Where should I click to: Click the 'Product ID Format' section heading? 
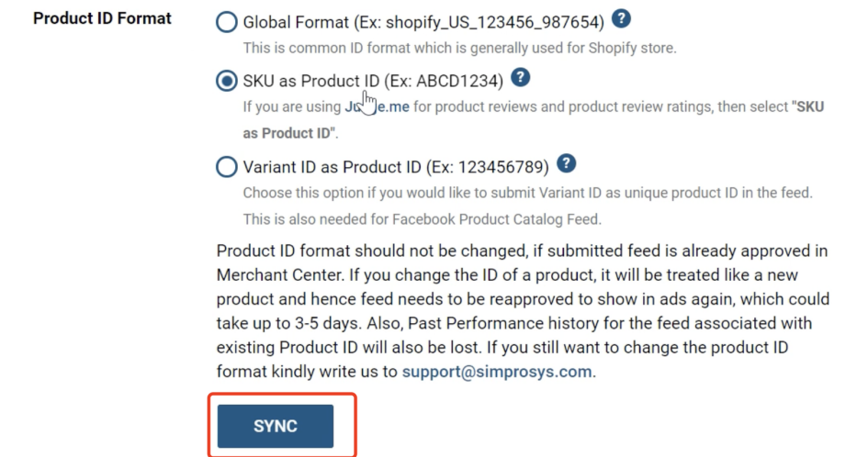(102, 18)
